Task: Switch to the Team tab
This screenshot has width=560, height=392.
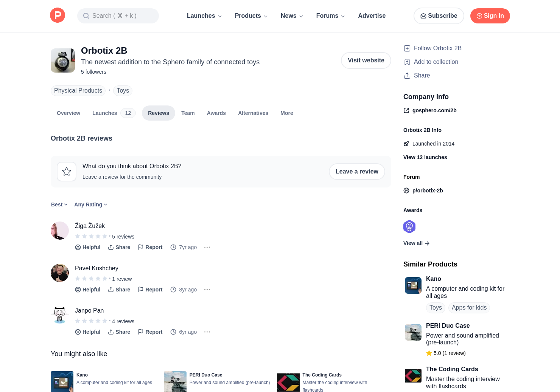Action: coord(188,113)
